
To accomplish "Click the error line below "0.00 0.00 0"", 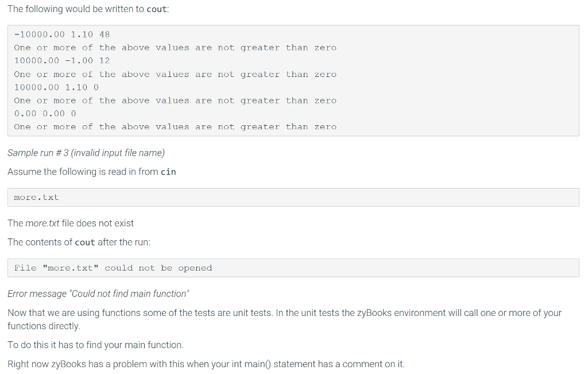I will click(x=175, y=127).
